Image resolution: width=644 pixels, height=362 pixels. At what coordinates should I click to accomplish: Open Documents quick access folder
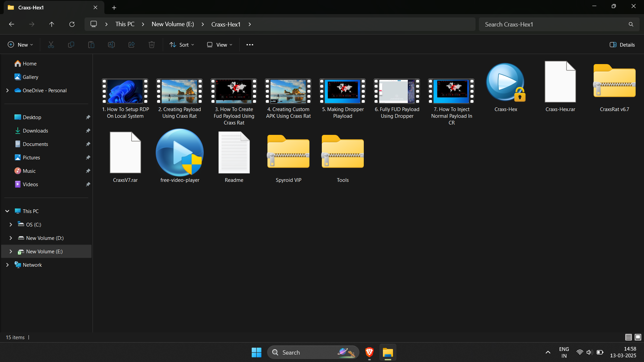pos(32,144)
